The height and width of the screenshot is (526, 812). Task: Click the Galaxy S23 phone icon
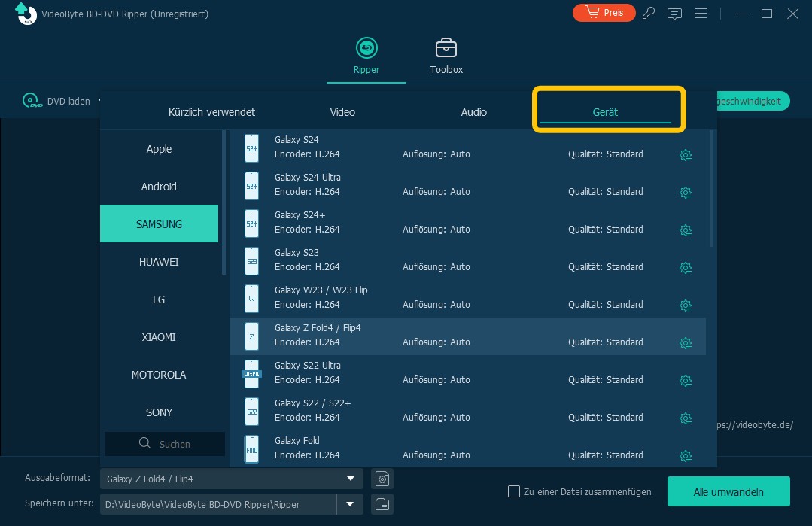[251, 261]
